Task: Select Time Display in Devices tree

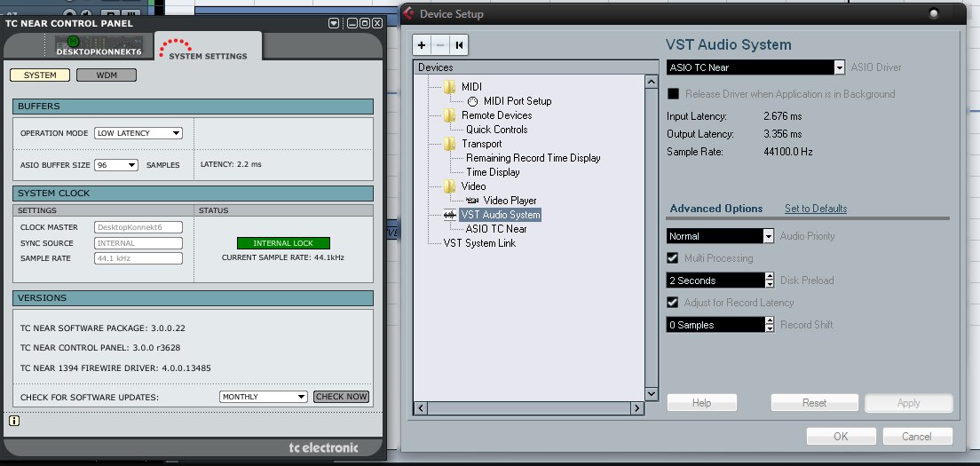Action: point(493,172)
